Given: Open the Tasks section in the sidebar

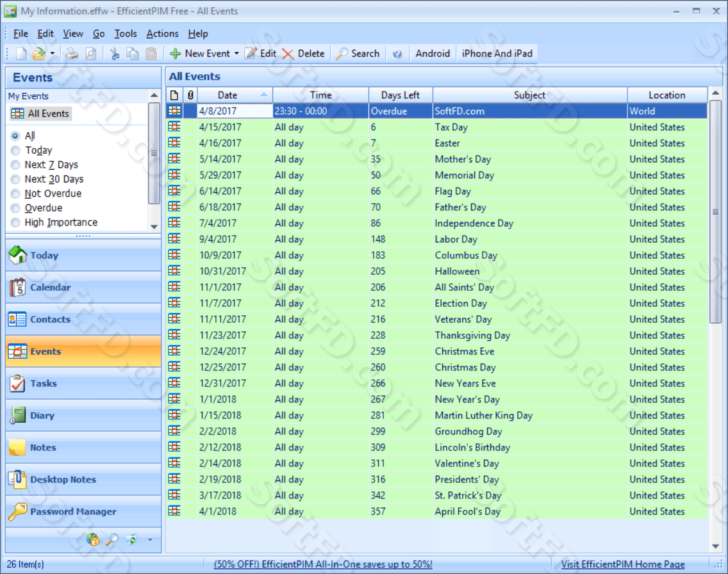Looking at the screenshot, I should click(x=83, y=383).
